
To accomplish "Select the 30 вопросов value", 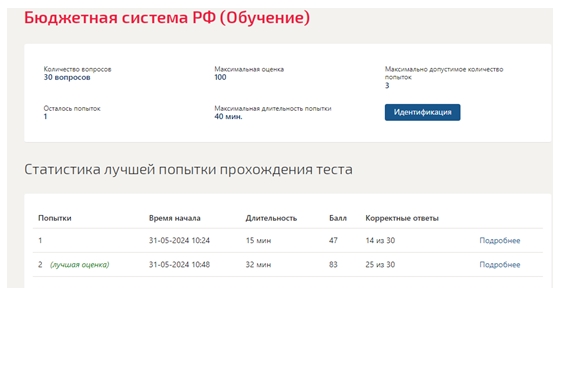I will click(x=67, y=77).
